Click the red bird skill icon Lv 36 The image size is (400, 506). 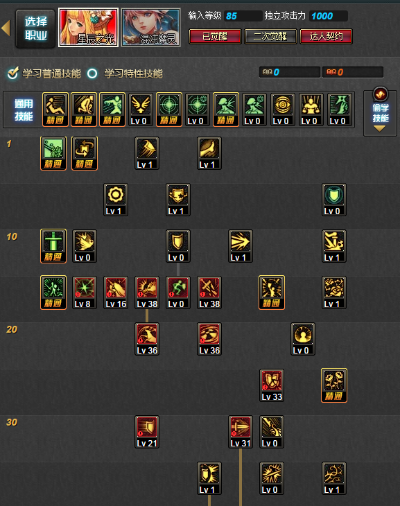(x=147, y=339)
